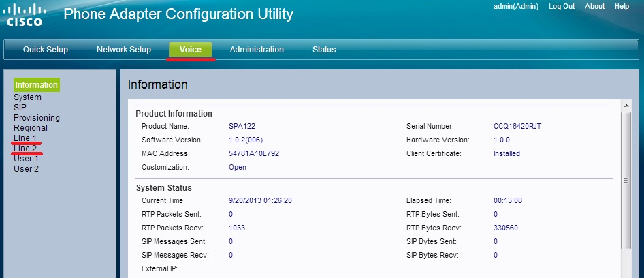This screenshot has width=644, height=278.
Task: Open the Quick Setup tab
Action: (x=46, y=50)
